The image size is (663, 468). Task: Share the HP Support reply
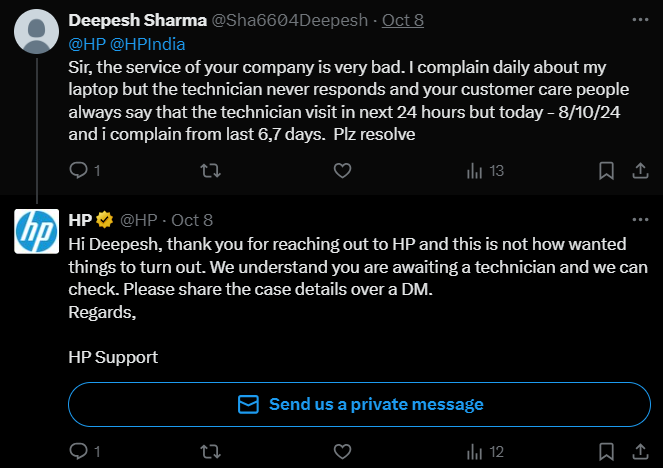[x=639, y=452]
